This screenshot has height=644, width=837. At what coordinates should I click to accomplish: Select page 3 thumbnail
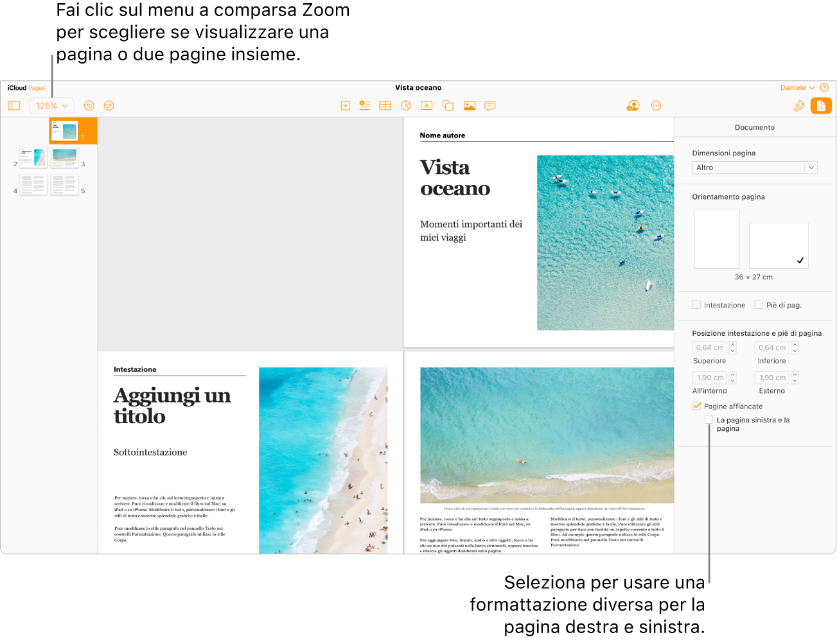[x=65, y=157]
